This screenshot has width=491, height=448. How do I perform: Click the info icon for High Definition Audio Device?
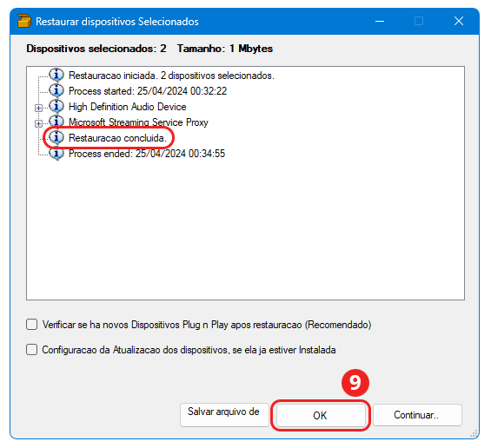coord(56,107)
